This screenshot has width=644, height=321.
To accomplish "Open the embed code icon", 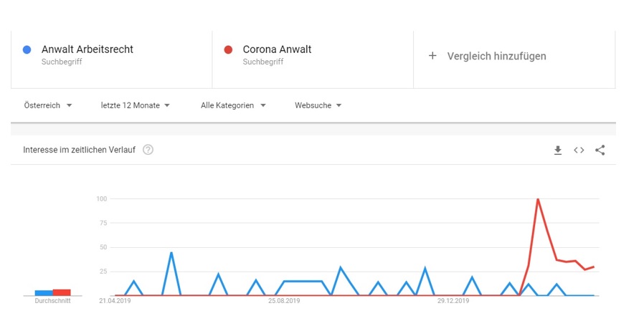I will (579, 150).
